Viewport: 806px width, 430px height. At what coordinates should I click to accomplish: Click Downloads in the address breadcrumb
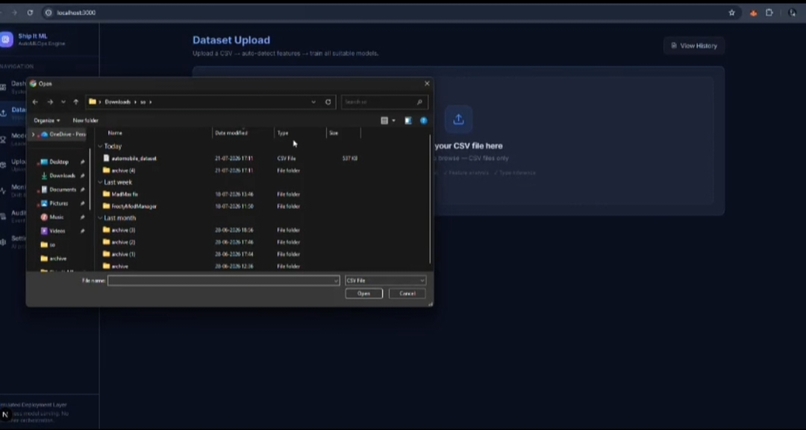click(118, 102)
